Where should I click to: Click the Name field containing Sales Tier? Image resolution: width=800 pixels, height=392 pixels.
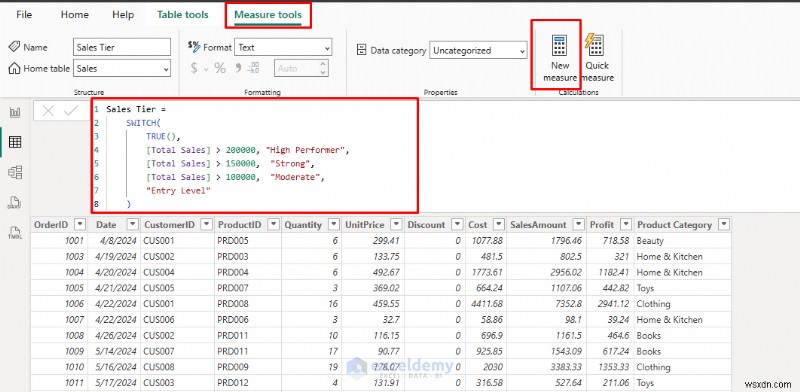click(x=122, y=47)
